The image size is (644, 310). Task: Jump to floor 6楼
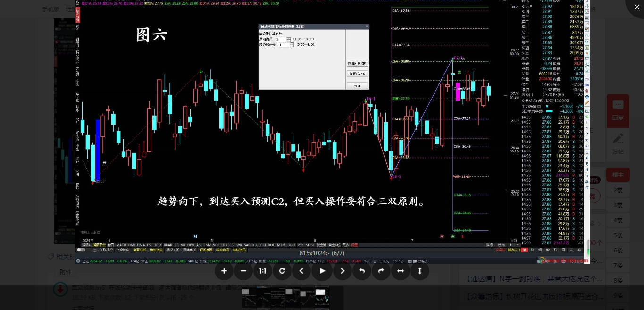pyautogui.click(x=618, y=251)
